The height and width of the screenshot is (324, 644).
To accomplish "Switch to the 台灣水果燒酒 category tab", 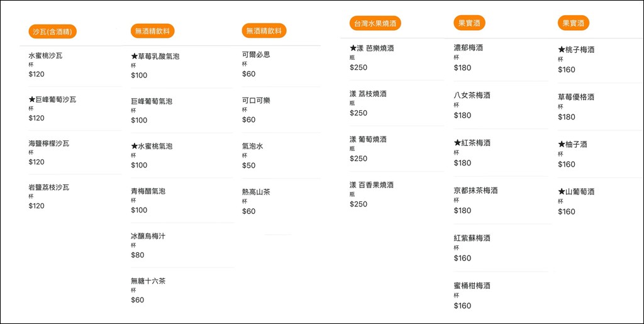I will [375, 23].
